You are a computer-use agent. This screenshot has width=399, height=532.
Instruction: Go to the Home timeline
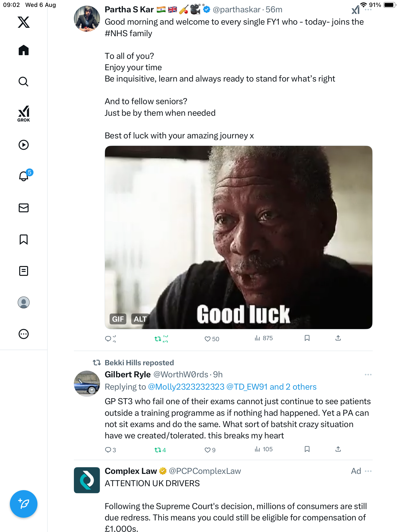click(24, 50)
